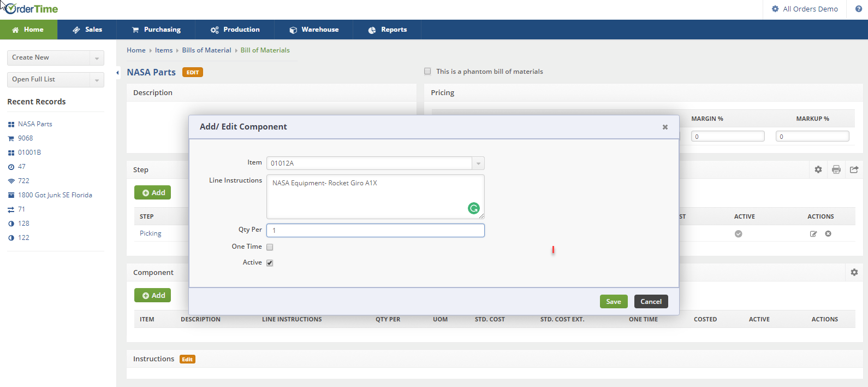
Task: Click the active checkmark for Picking step
Action: (738, 234)
